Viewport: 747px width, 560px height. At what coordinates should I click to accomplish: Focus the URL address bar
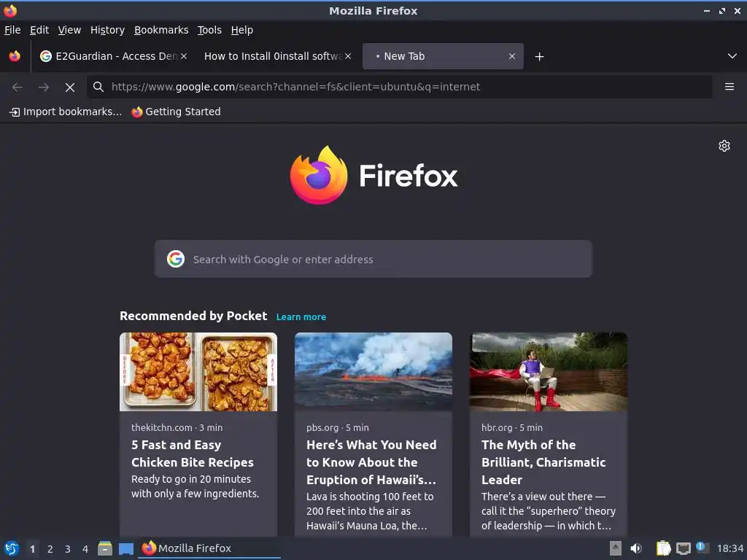(399, 87)
